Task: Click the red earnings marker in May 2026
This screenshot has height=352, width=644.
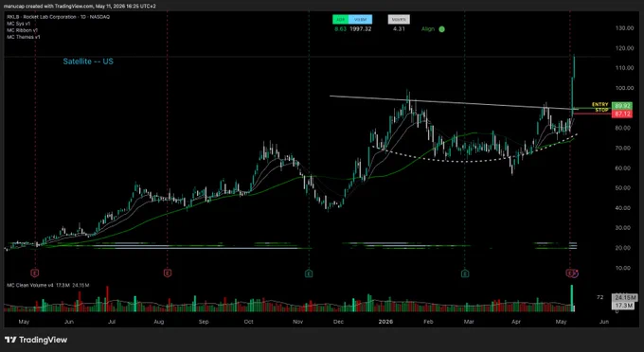Action: tap(570, 273)
